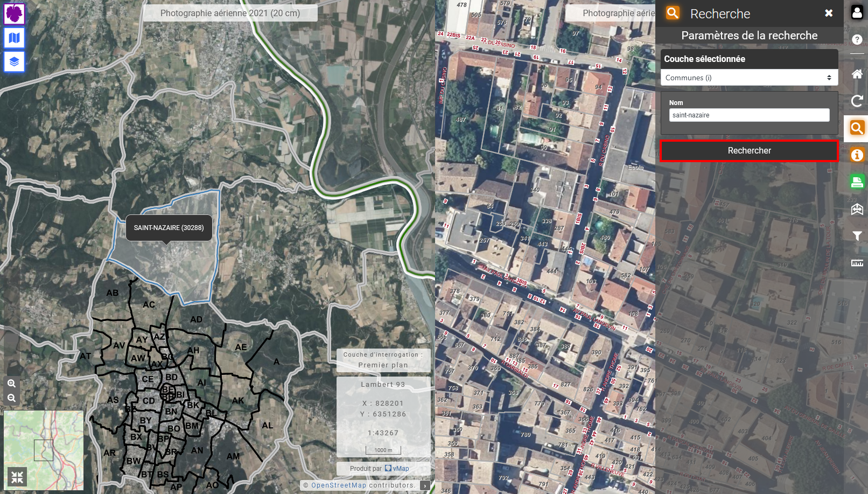868x494 pixels.
Task: Click the OpenStreetMap contributors link
Action: click(338, 485)
